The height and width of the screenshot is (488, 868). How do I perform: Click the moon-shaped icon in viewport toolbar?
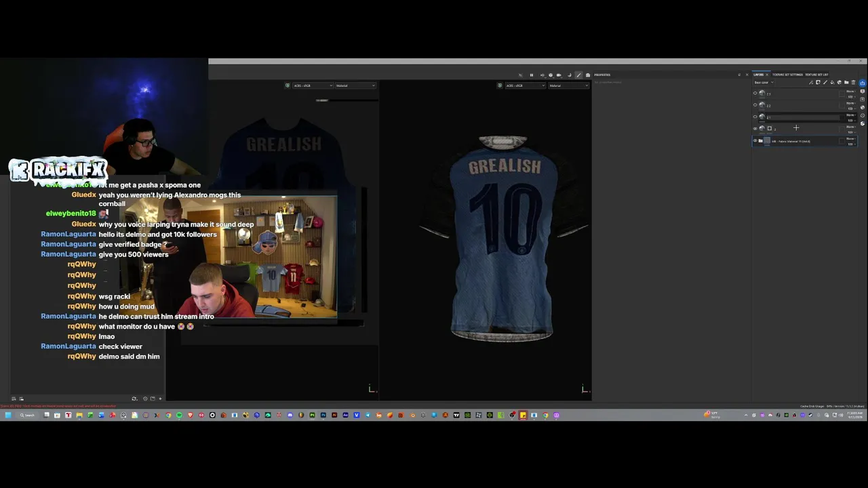(570, 75)
